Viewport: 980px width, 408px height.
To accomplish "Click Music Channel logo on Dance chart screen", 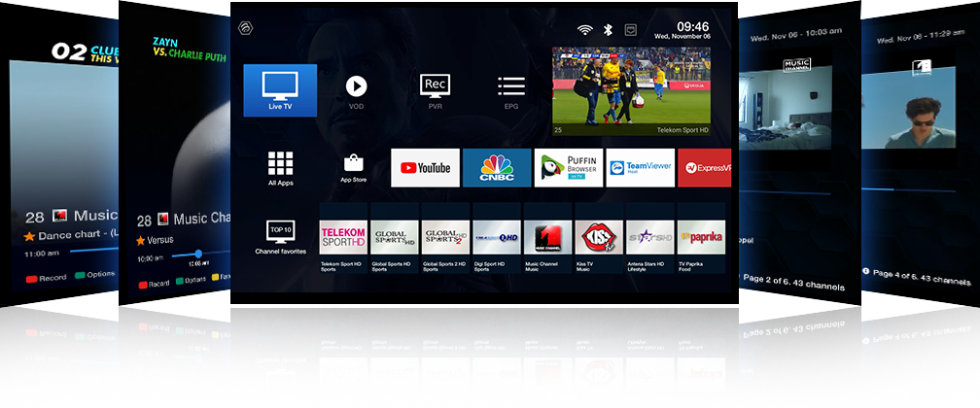I will point(60,215).
